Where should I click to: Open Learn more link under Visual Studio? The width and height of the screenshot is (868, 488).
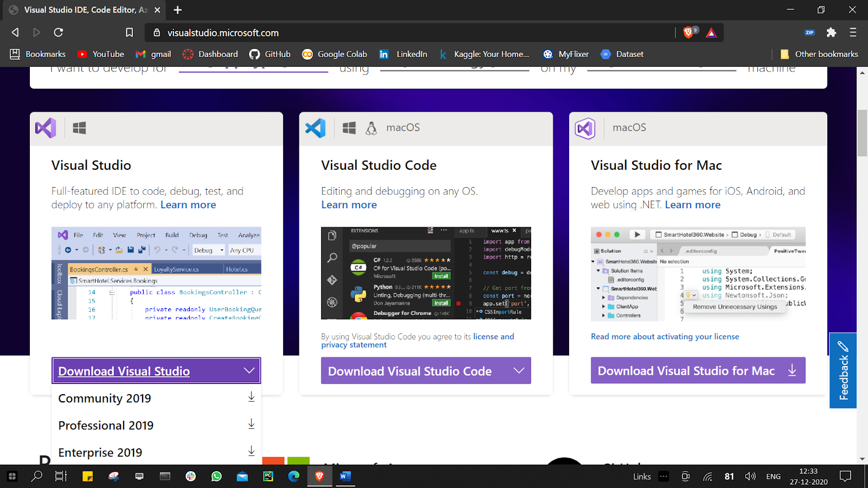[188, 205]
